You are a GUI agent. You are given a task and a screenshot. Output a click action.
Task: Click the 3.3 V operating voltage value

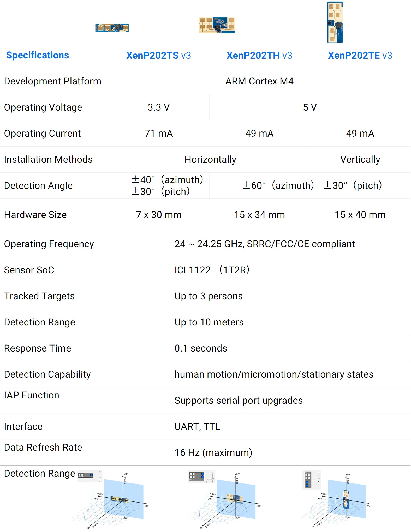tap(159, 107)
